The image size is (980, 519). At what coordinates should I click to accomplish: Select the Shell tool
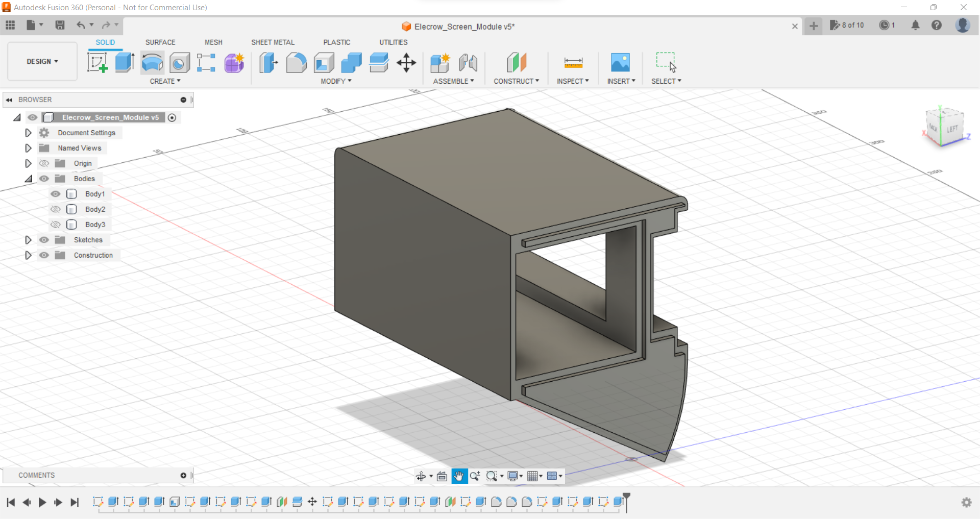click(324, 63)
